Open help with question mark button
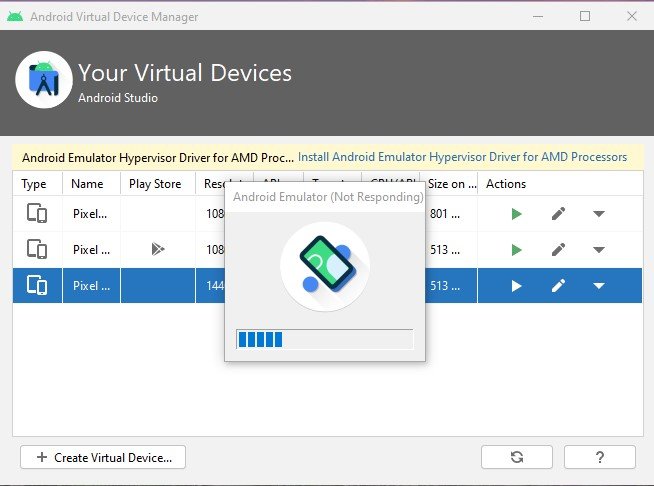 coord(600,457)
